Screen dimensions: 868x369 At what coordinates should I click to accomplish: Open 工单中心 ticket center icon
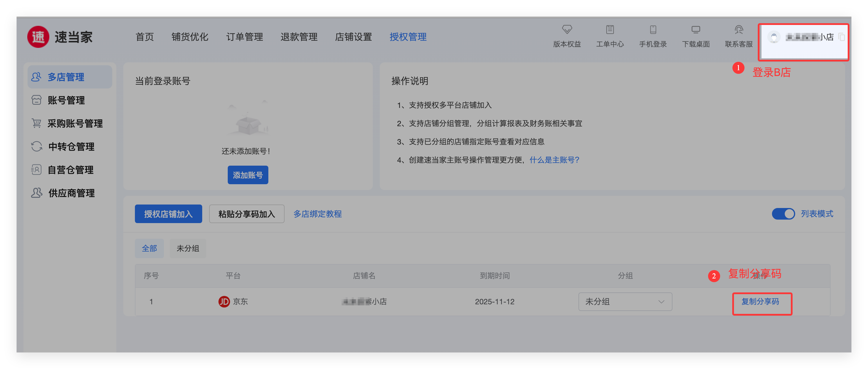click(610, 30)
